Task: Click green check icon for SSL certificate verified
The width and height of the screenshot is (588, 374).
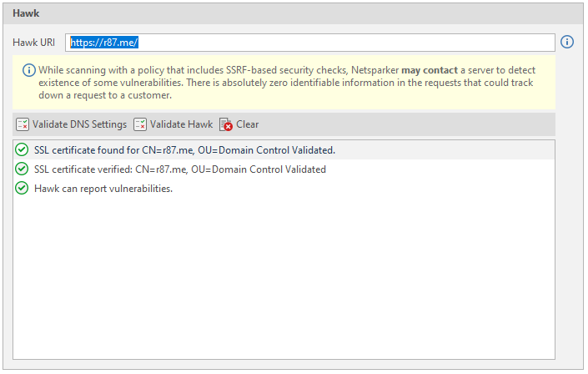Action: (x=23, y=169)
